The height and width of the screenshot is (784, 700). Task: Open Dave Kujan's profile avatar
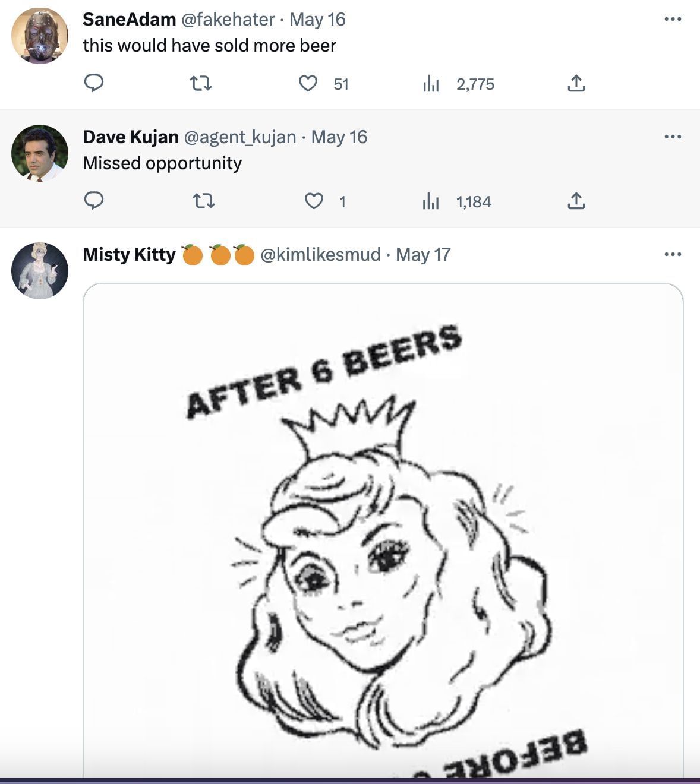point(40,153)
